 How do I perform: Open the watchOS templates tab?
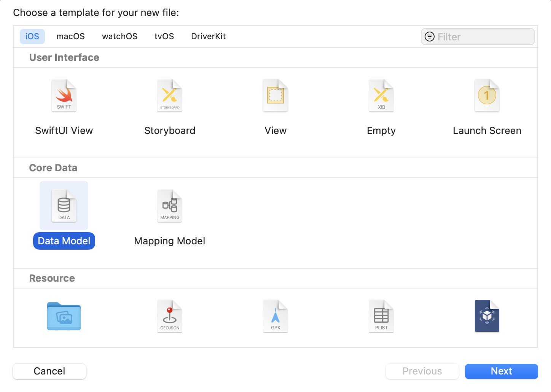[x=119, y=37]
